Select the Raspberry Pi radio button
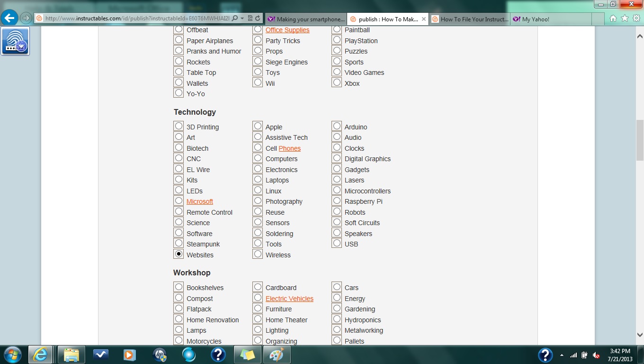Image resolution: width=644 pixels, height=364 pixels. (337, 200)
